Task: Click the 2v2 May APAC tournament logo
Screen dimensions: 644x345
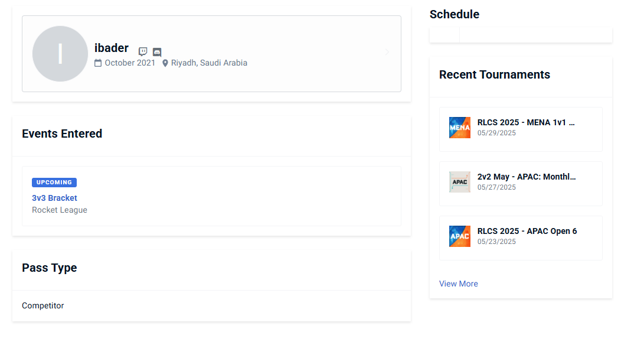Action: click(x=460, y=182)
